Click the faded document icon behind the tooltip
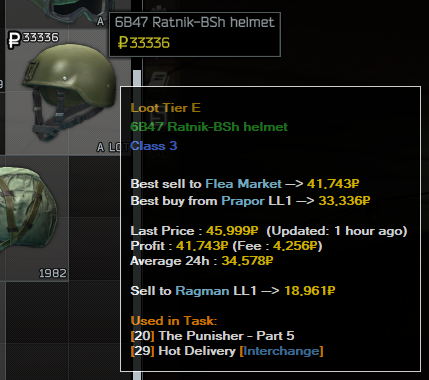The height and width of the screenshot is (380, 429). click(x=159, y=80)
